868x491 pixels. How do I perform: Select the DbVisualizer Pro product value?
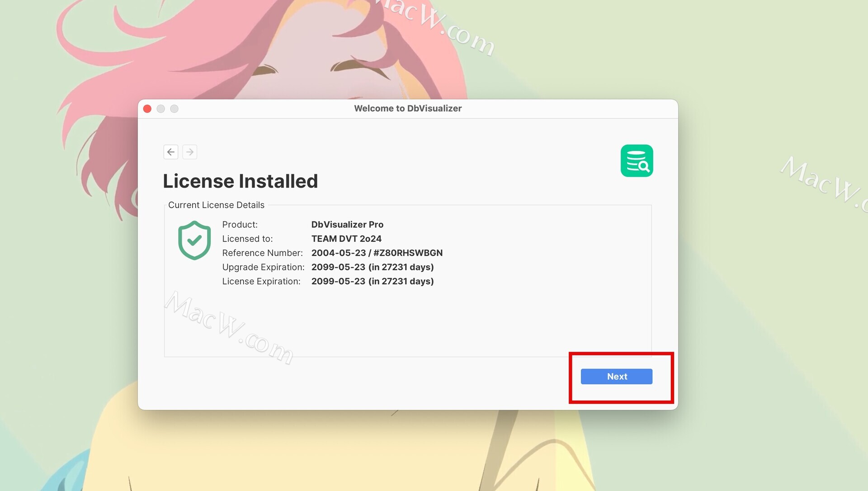point(347,225)
